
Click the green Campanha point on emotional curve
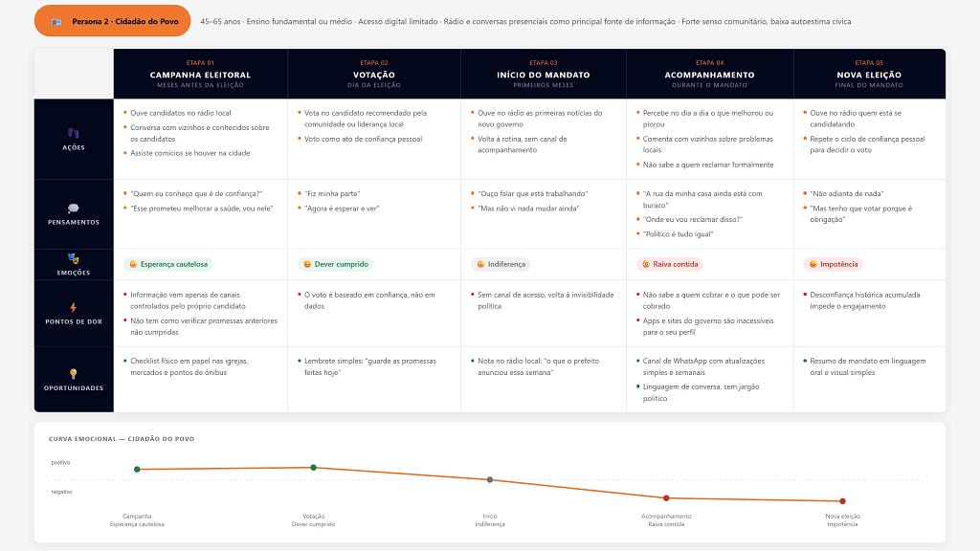[137, 469]
